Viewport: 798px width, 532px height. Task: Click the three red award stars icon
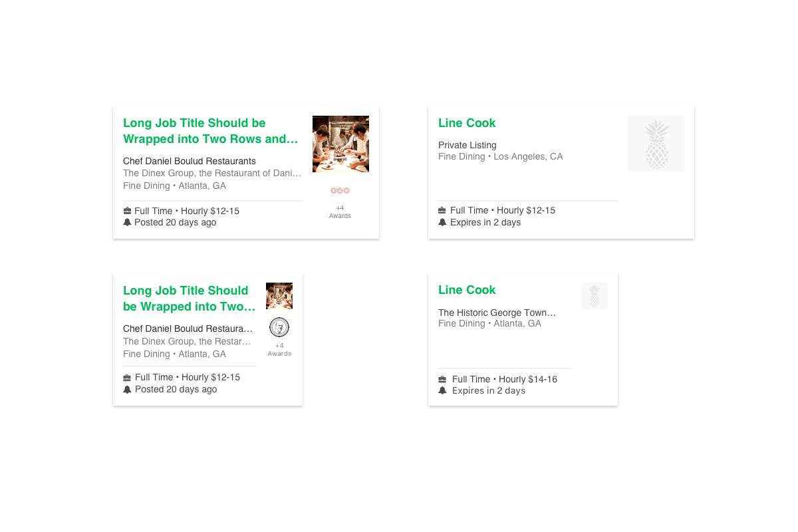(x=340, y=191)
